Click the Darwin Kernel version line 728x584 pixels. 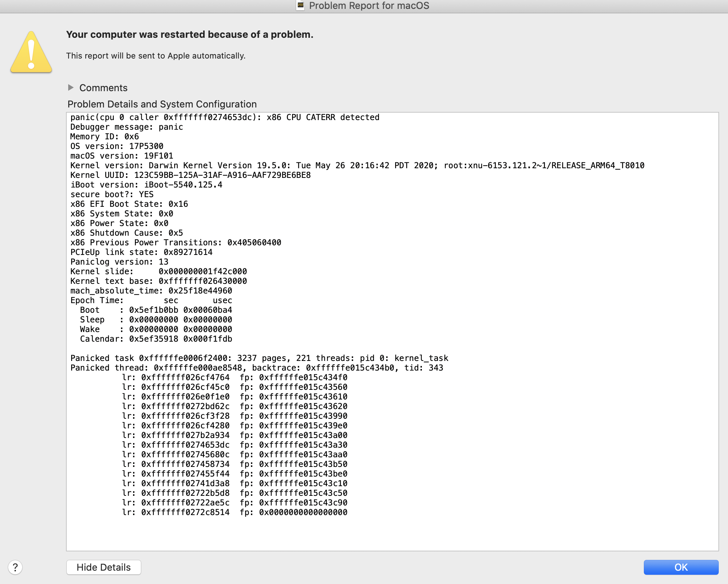click(357, 166)
